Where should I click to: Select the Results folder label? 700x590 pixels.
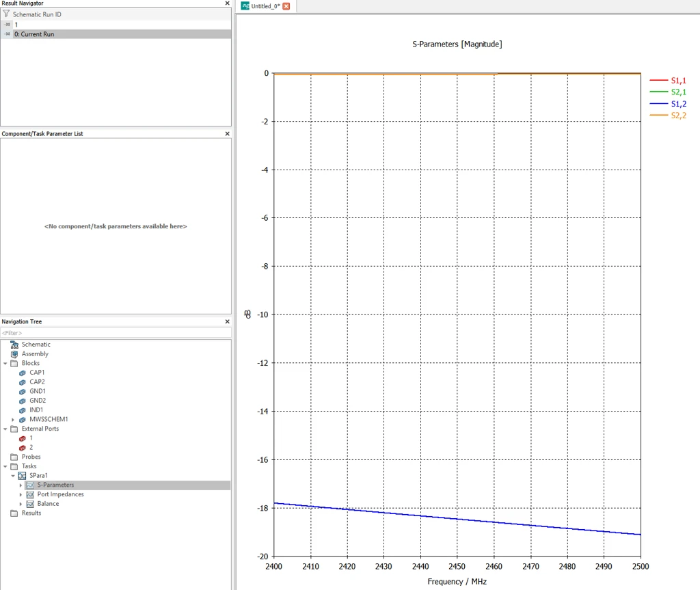pyautogui.click(x=31, y=513)
